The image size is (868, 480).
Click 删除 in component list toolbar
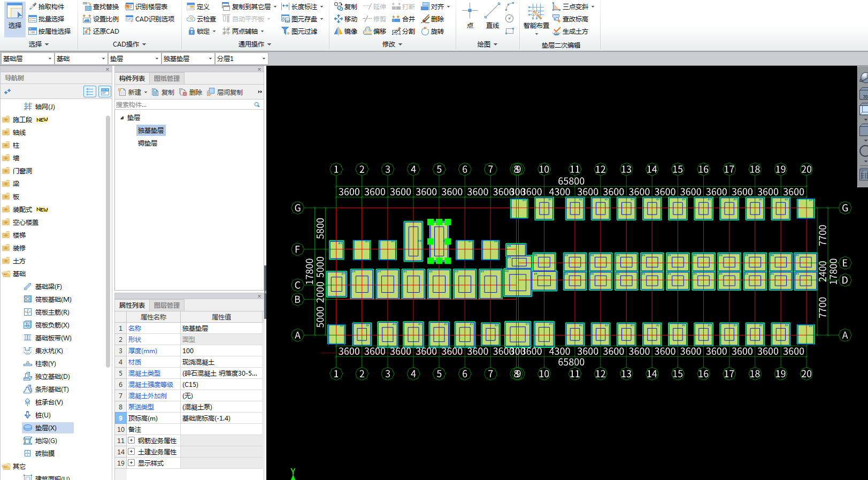tap(191, 92)
